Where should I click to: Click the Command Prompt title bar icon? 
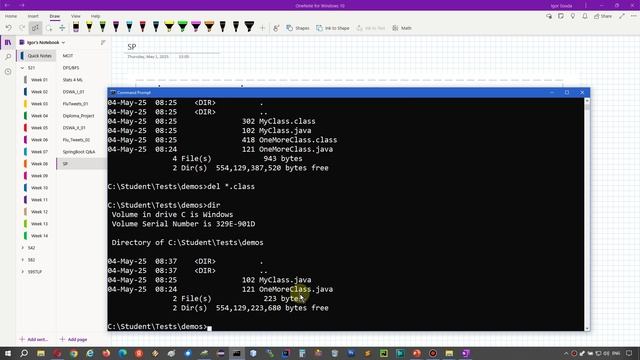(x=113, y=93)
